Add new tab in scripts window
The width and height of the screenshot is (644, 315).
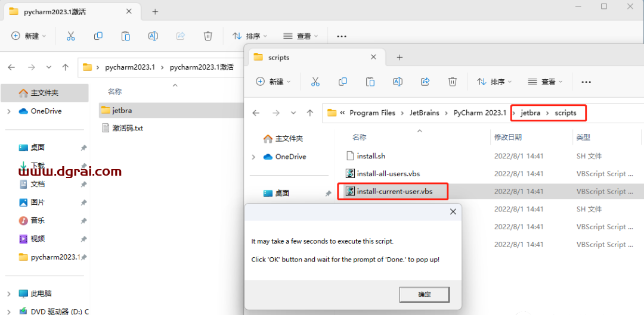400,57
